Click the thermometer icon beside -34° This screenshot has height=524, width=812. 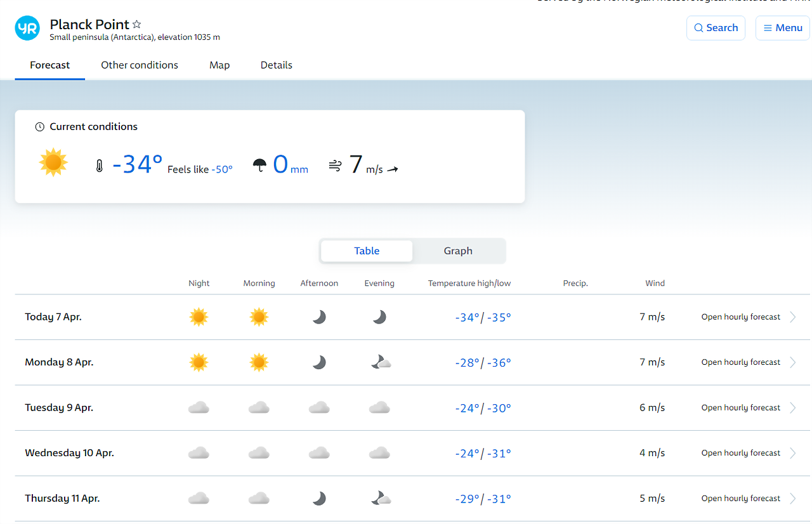click(99, 166)
